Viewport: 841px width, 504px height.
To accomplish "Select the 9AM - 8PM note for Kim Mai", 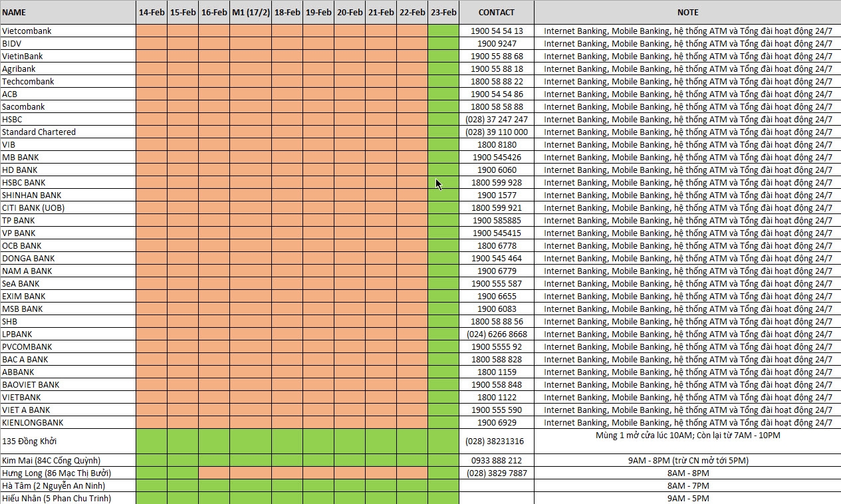I will tap(687, 460).
